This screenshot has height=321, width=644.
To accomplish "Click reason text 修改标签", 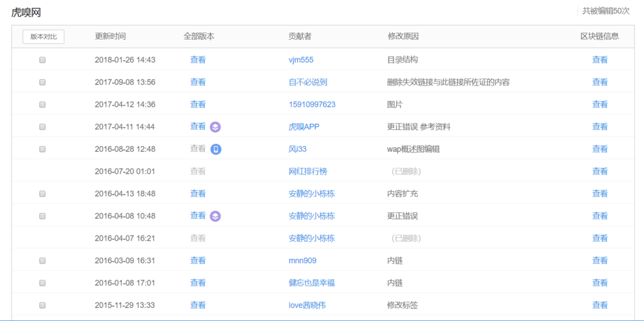I will (402, 305).
